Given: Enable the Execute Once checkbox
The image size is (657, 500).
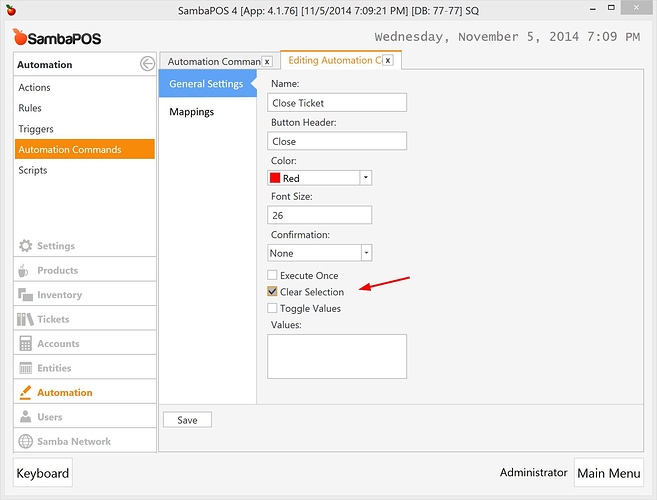Looking at the screenshot, I should coord(272,275).
